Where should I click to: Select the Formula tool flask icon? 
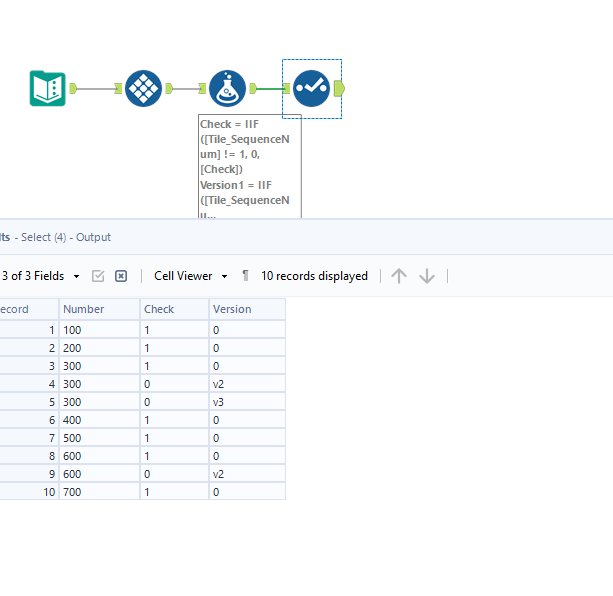pyautogui.click(x=228, y=88)
